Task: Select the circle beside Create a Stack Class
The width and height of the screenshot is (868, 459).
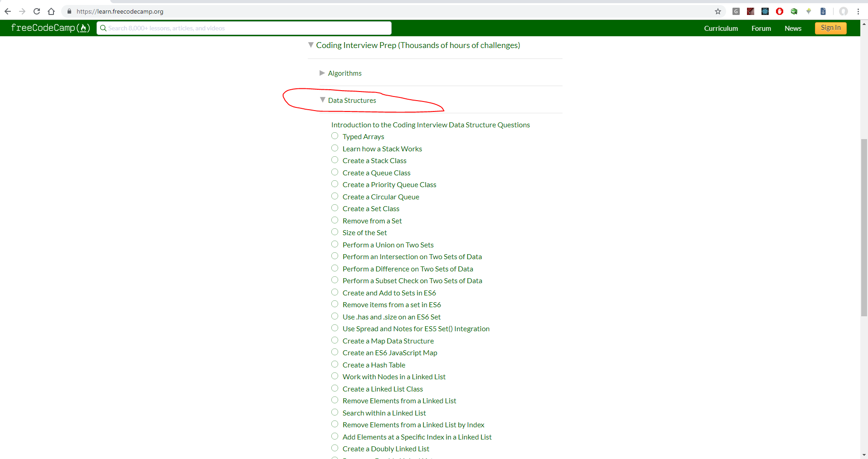Action: pos(335,160)
